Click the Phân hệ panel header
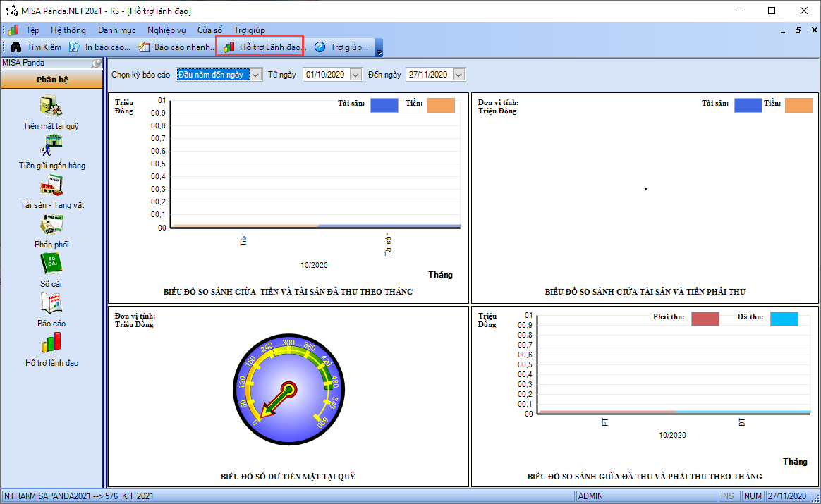The width and height of the screenshot is (821, 504). click(51, 80)
